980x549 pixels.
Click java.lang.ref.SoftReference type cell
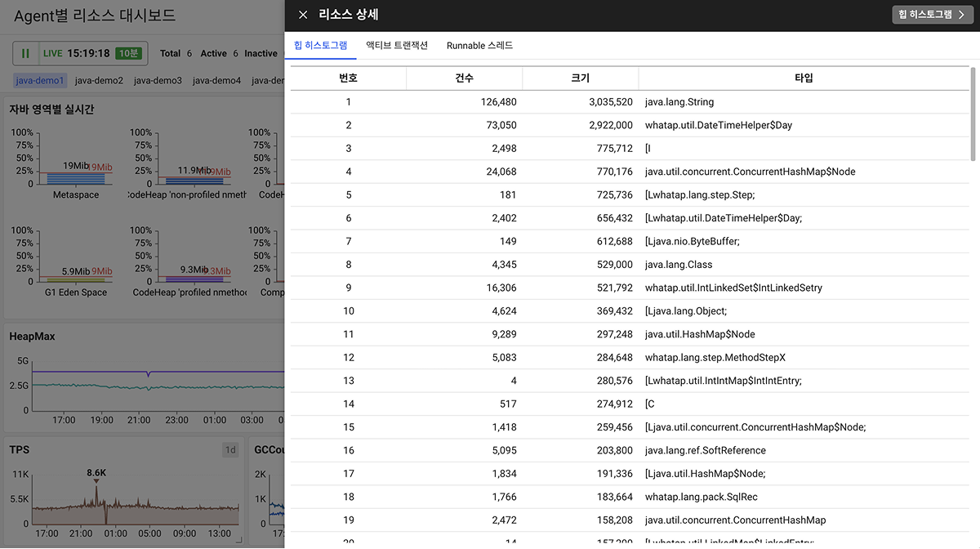click(x=706, y=450)
